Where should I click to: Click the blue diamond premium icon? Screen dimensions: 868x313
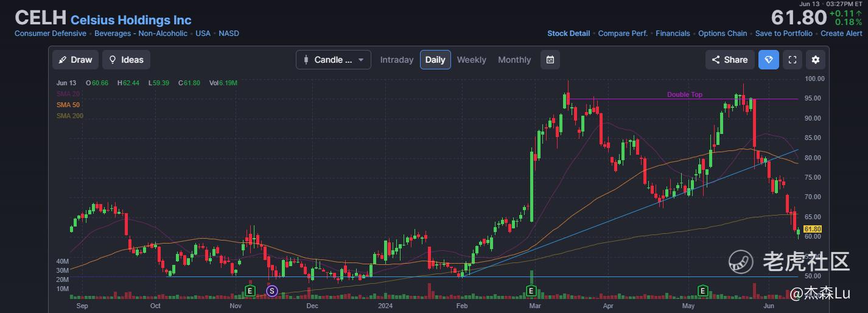[x=769, y=60]
